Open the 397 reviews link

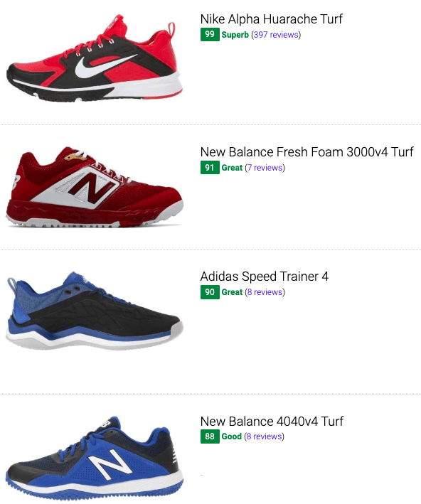(276, 35)
